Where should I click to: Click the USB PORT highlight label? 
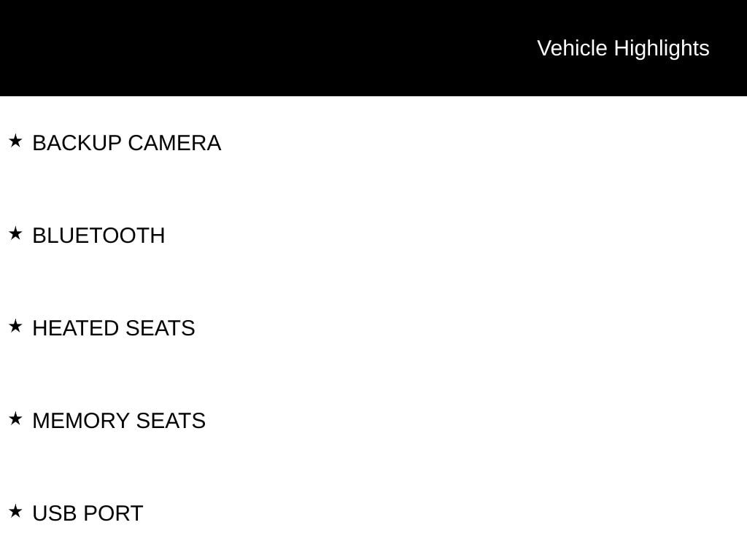click(88, 513)
